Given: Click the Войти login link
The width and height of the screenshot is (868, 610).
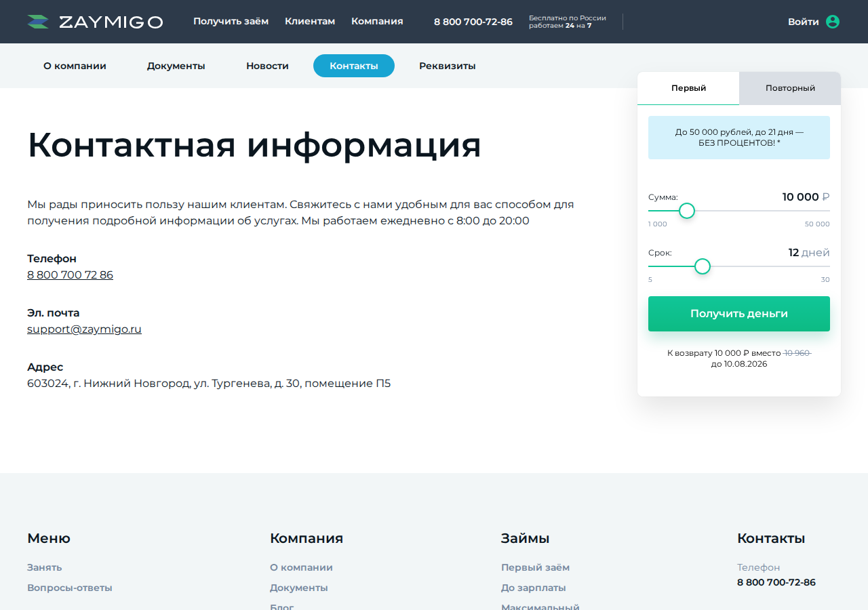Looking at the screenshot, I should pos(803,22).
